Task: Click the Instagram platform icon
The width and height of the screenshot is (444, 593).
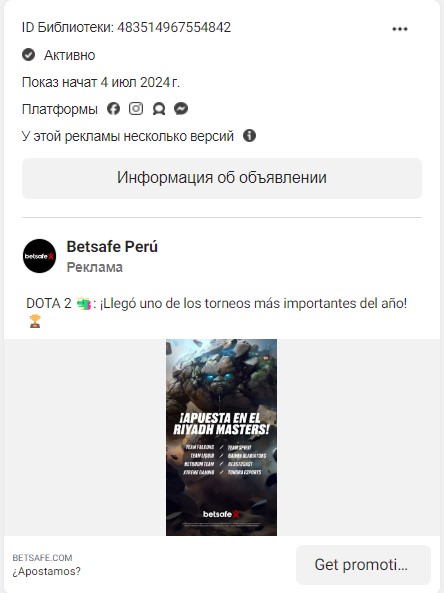Action: pyautogui.click(x=136, y=109)
